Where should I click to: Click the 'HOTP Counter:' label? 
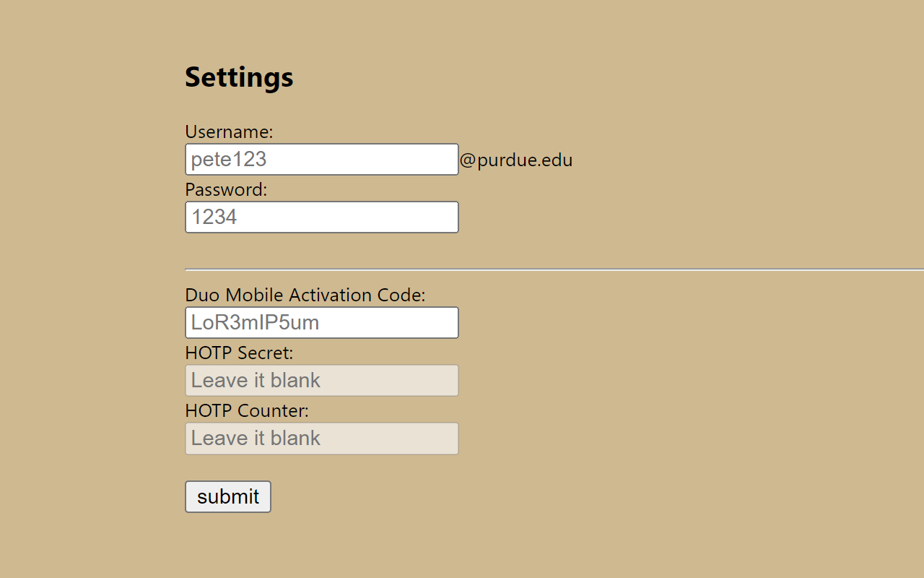point(247,411)
